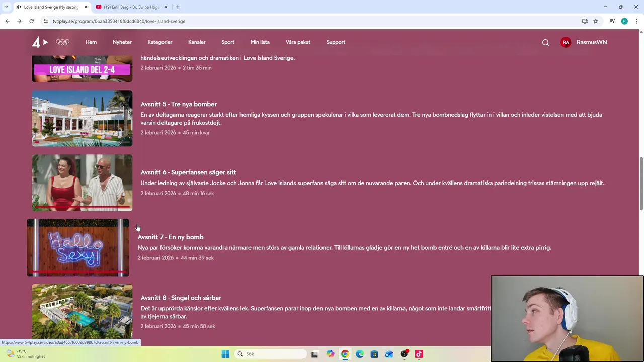The height and width of the screenshot is (362, 644).
Task: Click the browser address bar URL
Action: 119,21
